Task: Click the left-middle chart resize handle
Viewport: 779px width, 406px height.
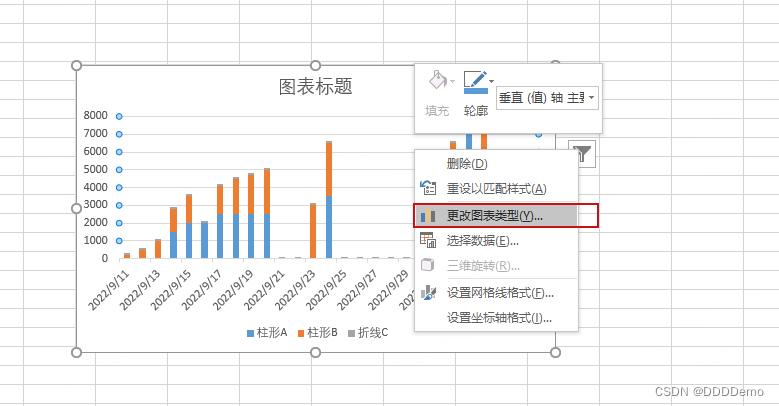Action: (77, 209)
